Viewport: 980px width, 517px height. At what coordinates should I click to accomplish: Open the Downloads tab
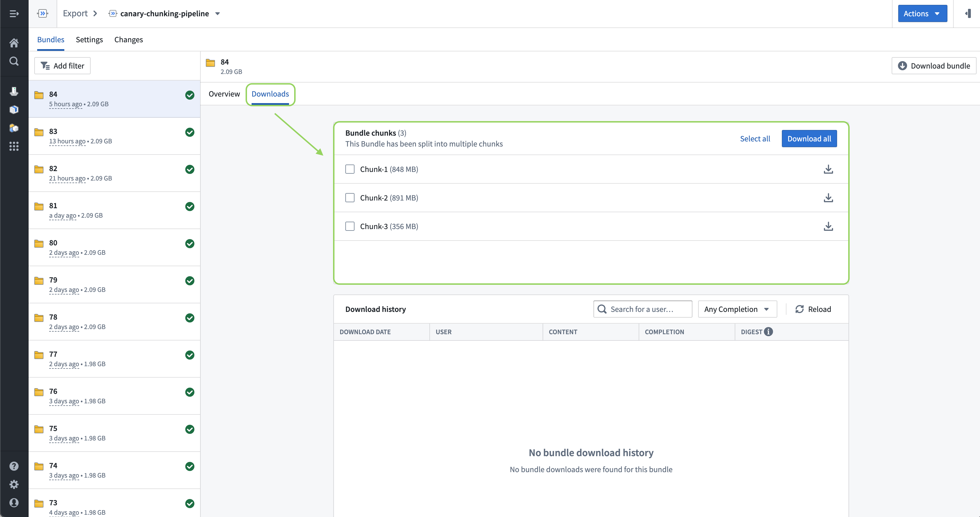(x=270, y=94)
